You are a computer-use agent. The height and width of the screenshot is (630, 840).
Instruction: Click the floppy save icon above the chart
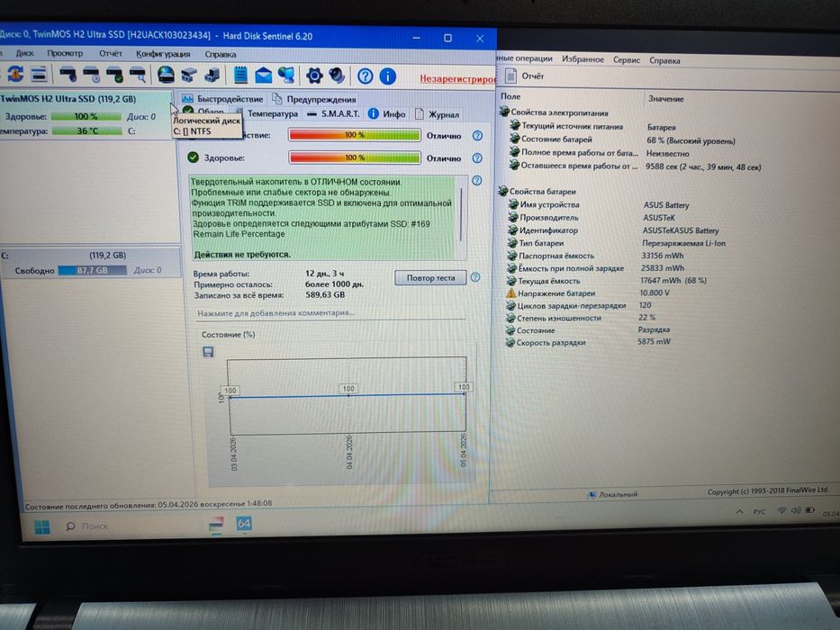208,351
